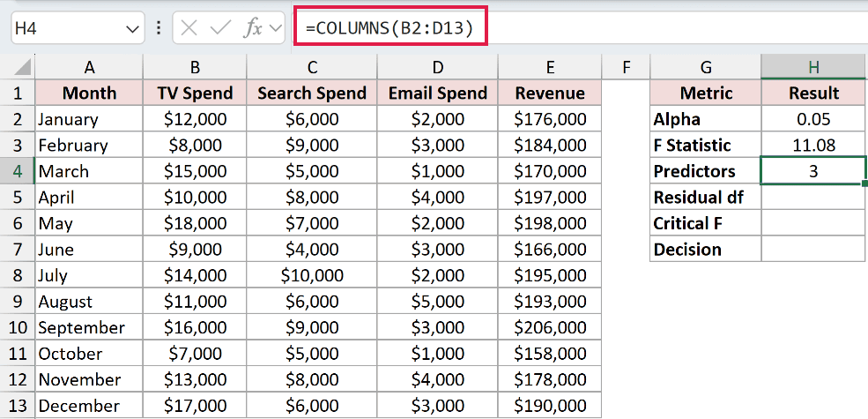Select TV Spend value $17,000 for December
This screenshot has width=868, height=419.
click(195, 406)
